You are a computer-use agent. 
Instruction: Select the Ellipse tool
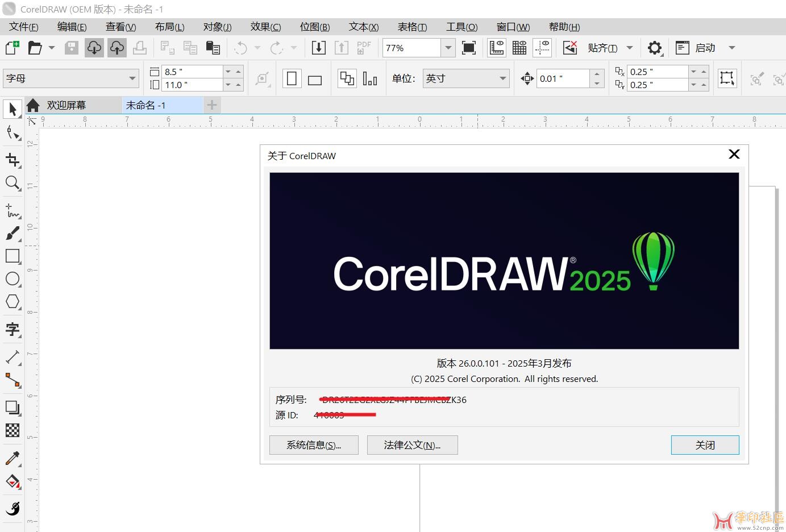(x=13, y=279)
